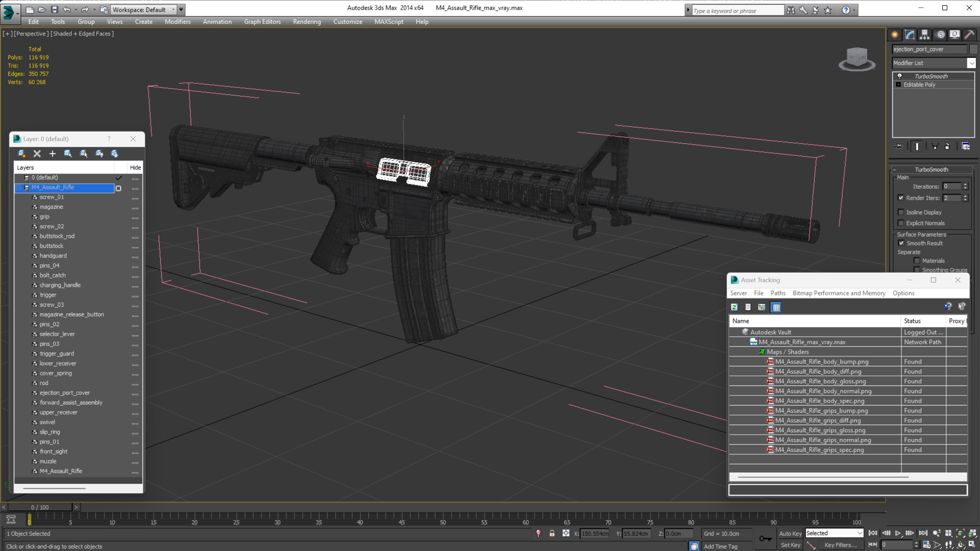
Task: Collapse the M4_Assault_Rifle layer tree
Action: pos(18,187)
